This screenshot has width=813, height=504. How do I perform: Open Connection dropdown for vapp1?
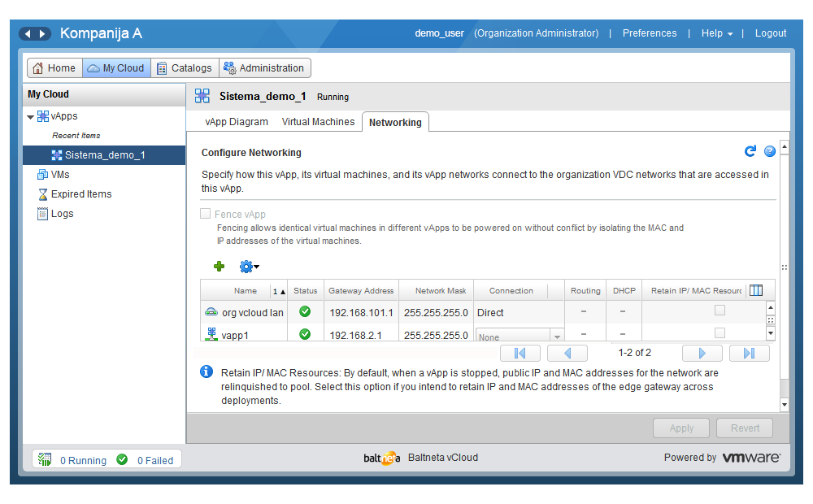pyautogui.click(x=557, y=336)
